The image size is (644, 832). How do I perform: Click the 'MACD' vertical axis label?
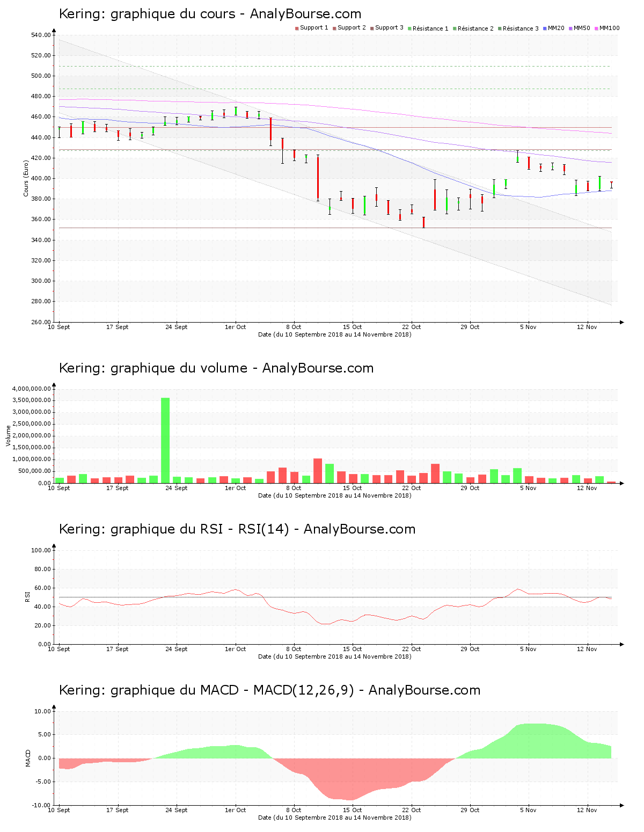28,757
